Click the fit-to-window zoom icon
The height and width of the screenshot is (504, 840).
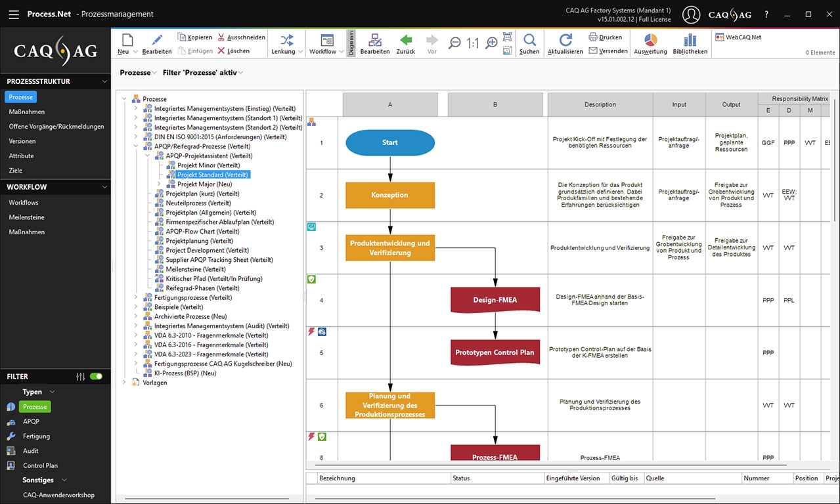click(507, 37)
